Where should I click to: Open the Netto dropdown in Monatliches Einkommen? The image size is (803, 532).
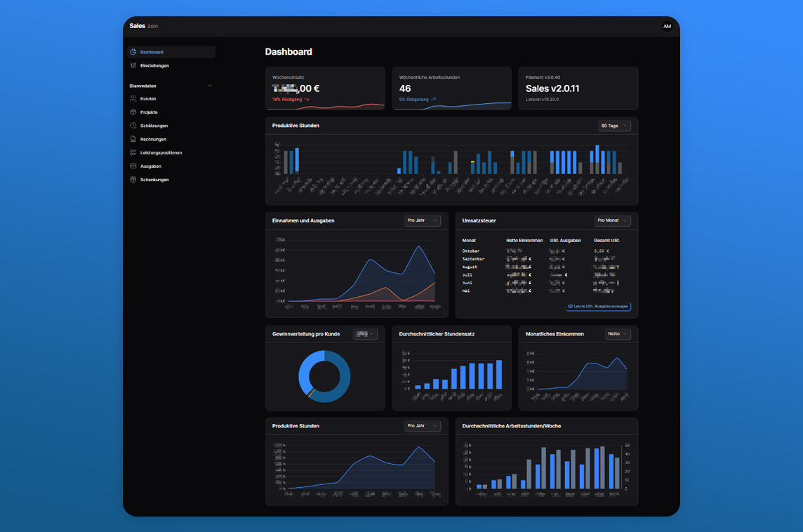pyautogui.click(x=618, y=334)
